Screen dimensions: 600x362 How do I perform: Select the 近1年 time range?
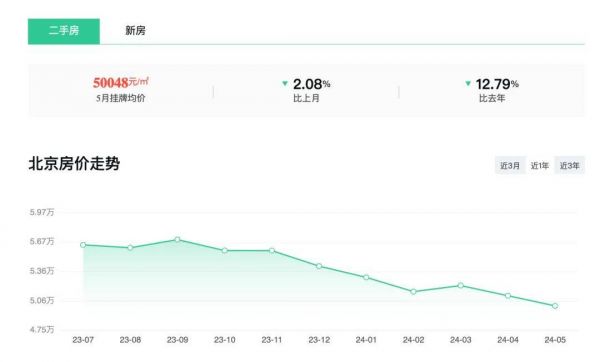pyautogui.click(x=540, y=165)
